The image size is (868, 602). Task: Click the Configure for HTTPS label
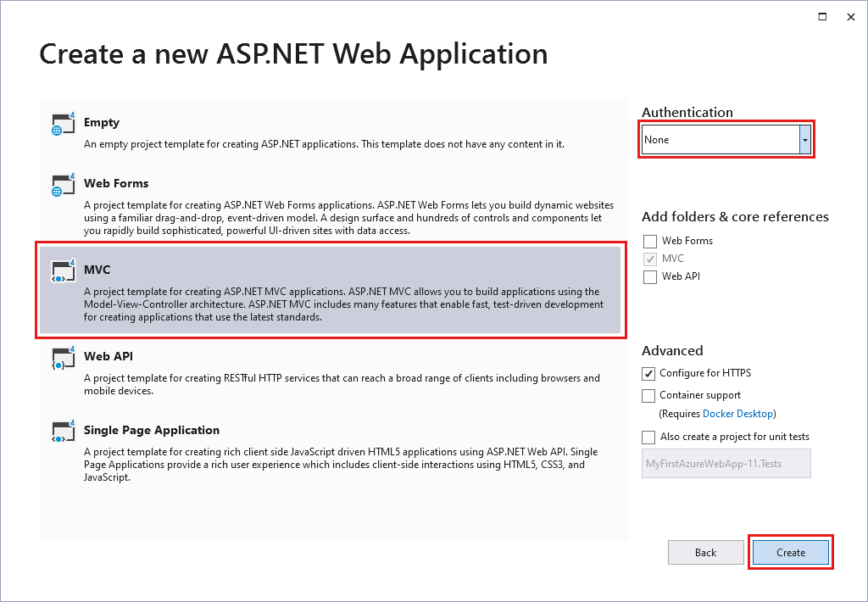[705, 373]
